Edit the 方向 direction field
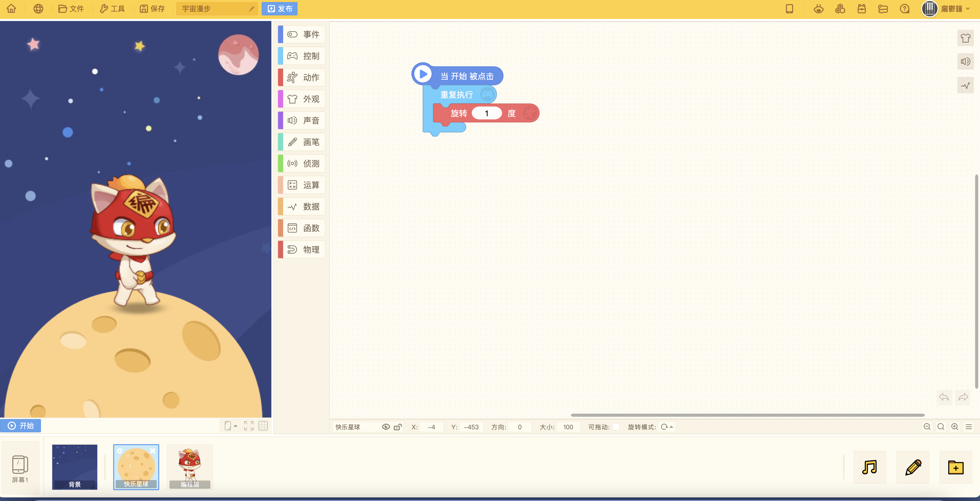The image size is (980, 501). click(520, 427)
